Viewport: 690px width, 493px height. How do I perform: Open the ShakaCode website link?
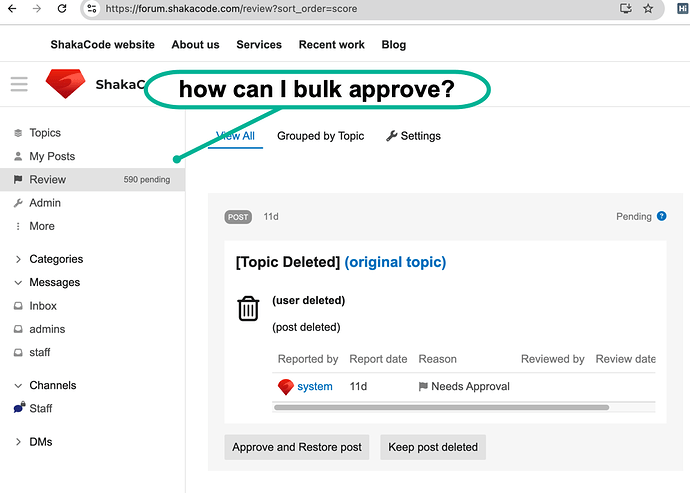[x=103, y=44]
